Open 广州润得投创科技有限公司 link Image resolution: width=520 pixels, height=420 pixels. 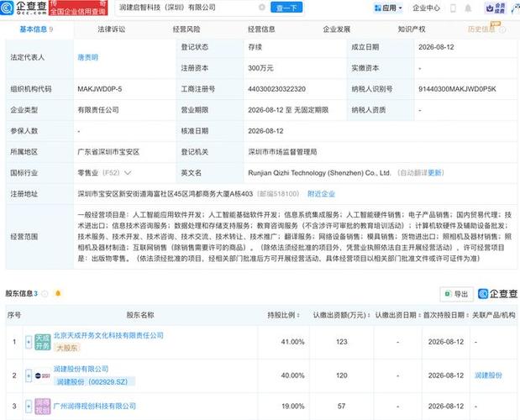pos(95,406)
